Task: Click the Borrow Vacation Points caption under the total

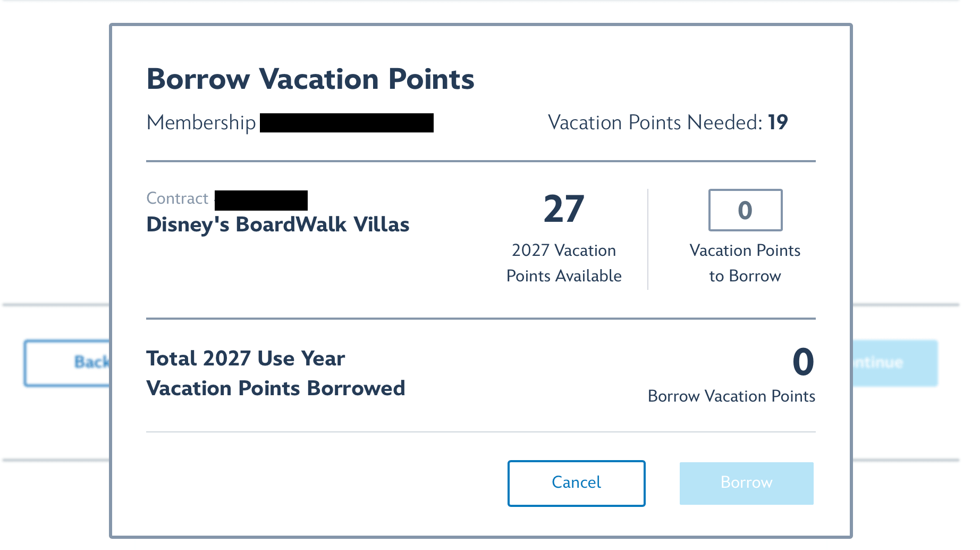Action: 731,396
